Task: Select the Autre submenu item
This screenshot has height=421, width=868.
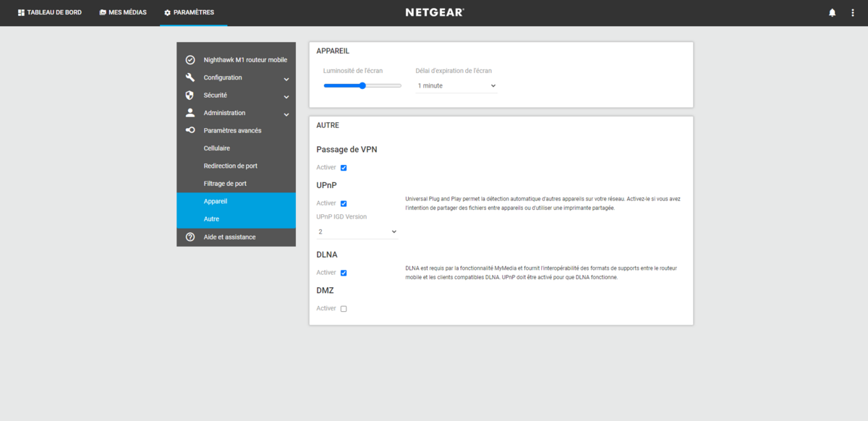Action: coord(236,219)
